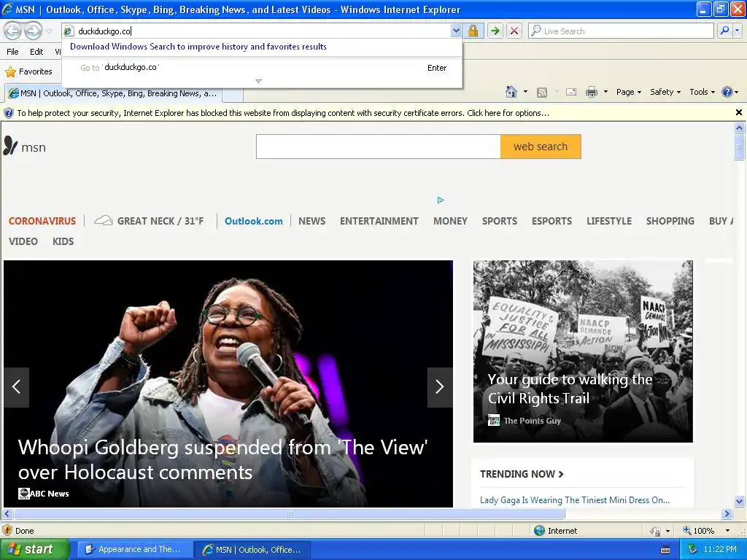Open the Outlook.com nav link

[x=253, y=221]
